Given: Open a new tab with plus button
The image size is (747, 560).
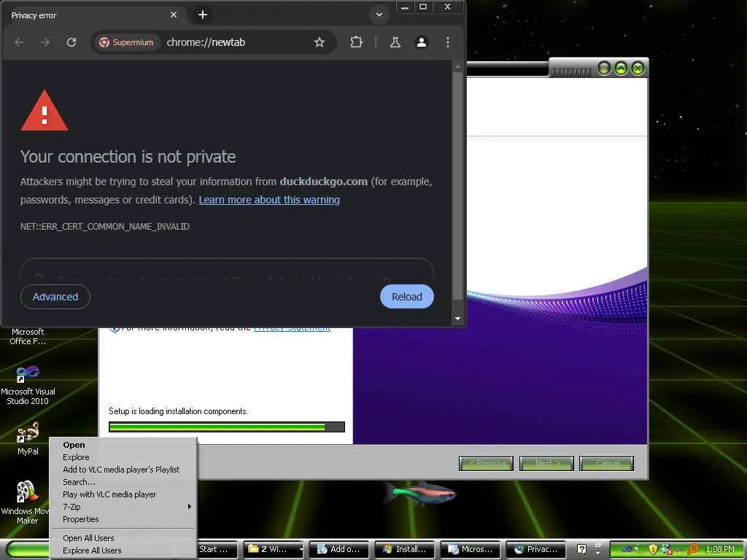Looking at the screenshot, I should (203, 15).
